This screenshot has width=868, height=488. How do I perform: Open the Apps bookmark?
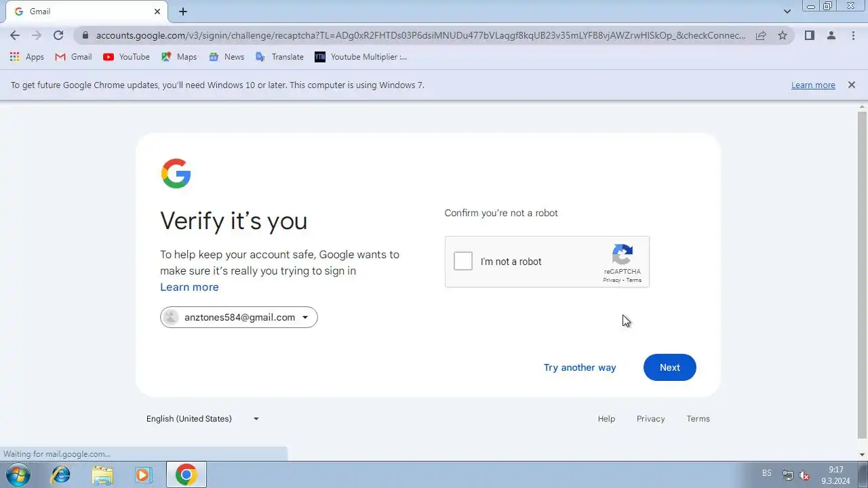click(x=27, y=57)
